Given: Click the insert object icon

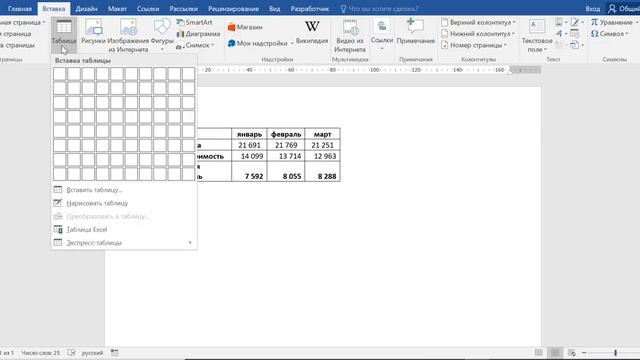Looking at the screenshot, I should (x=576, y=45).
